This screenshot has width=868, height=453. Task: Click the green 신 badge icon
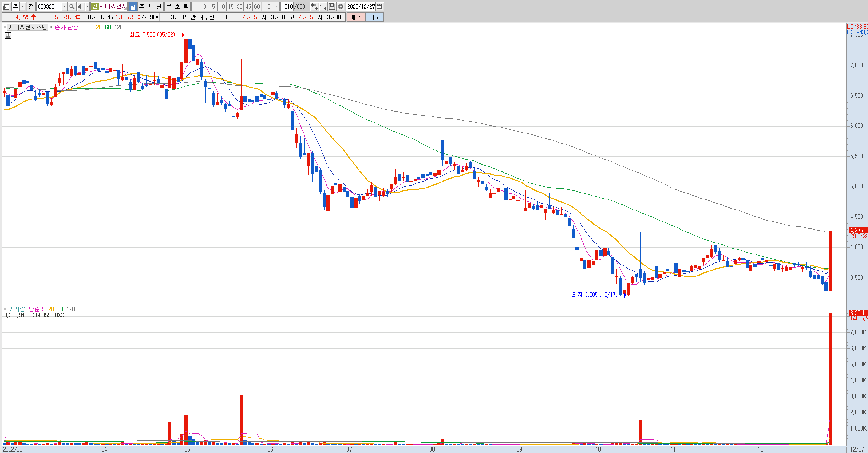[x=94, y=6]
